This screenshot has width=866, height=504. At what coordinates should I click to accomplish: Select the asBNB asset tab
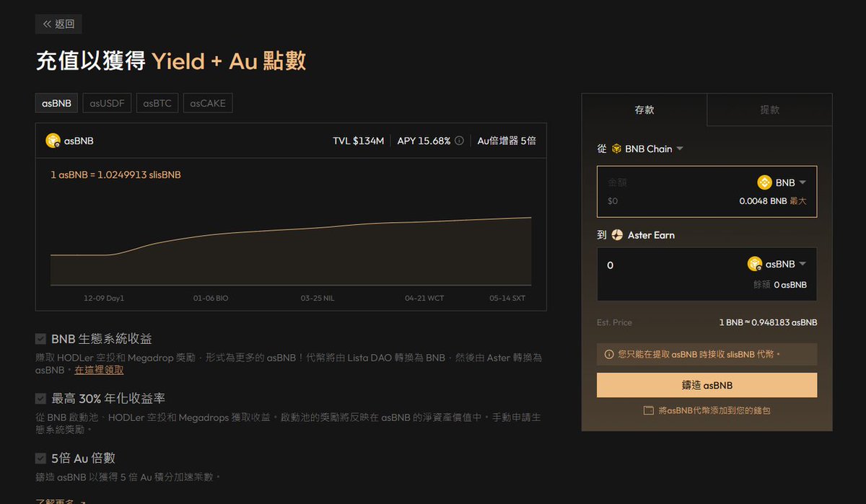click(56, 103)
